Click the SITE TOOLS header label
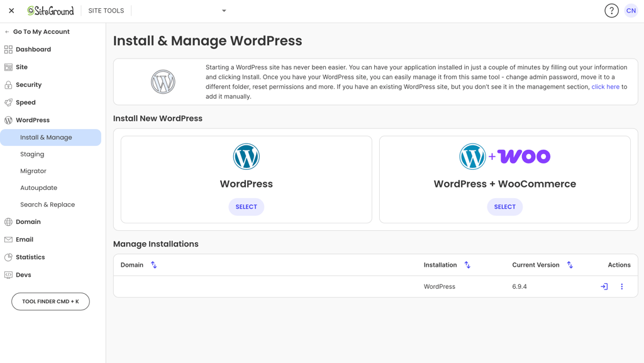Image resolution: width=644 pixels, height=363 pixels. 106,11
